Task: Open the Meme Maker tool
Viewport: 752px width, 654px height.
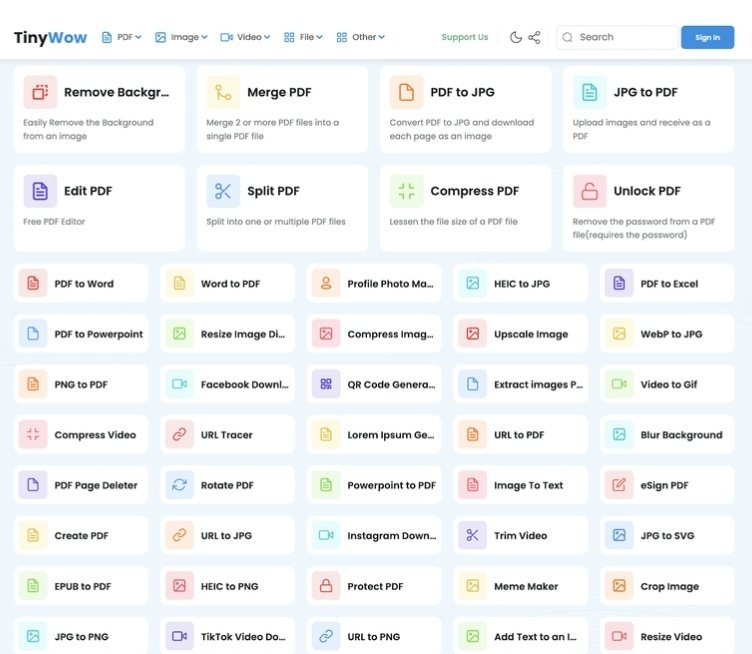Action: tap(520, 586)
